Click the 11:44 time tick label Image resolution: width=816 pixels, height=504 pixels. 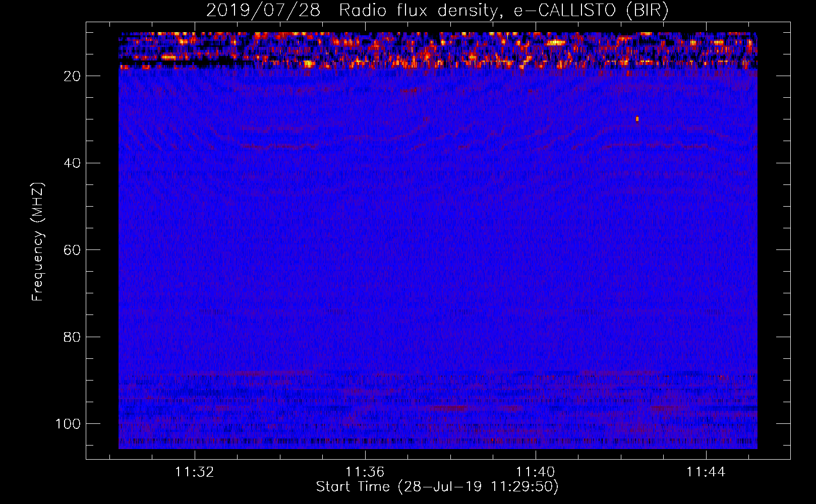pos(706,472)
